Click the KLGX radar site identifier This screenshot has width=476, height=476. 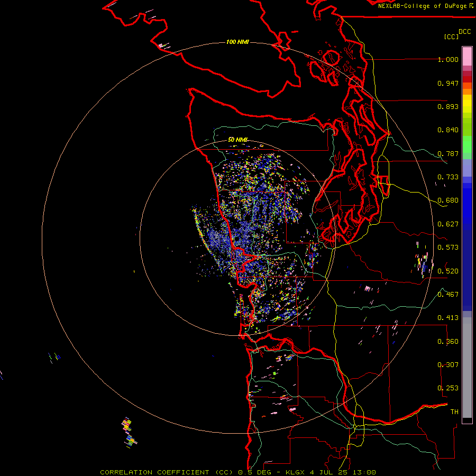point(295,472)
